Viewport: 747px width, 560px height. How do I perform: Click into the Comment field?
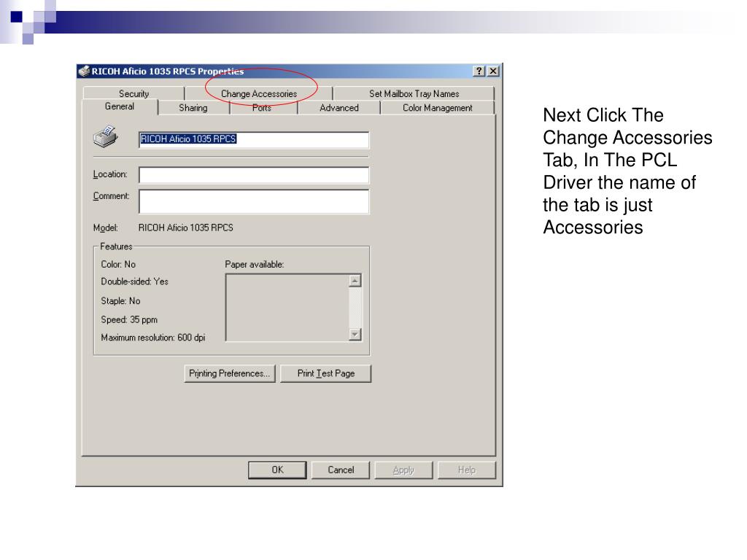click(x=254, y=201)
